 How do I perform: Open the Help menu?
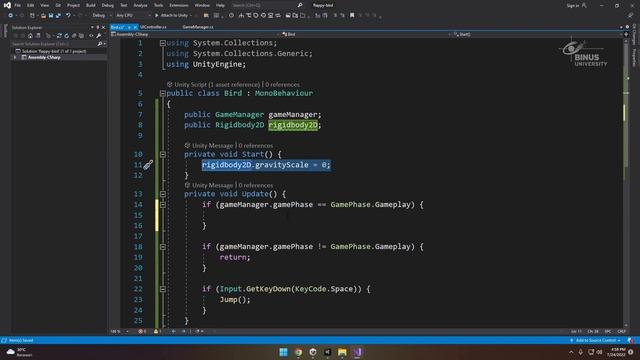pyautogui.click(x=220, y=5)
